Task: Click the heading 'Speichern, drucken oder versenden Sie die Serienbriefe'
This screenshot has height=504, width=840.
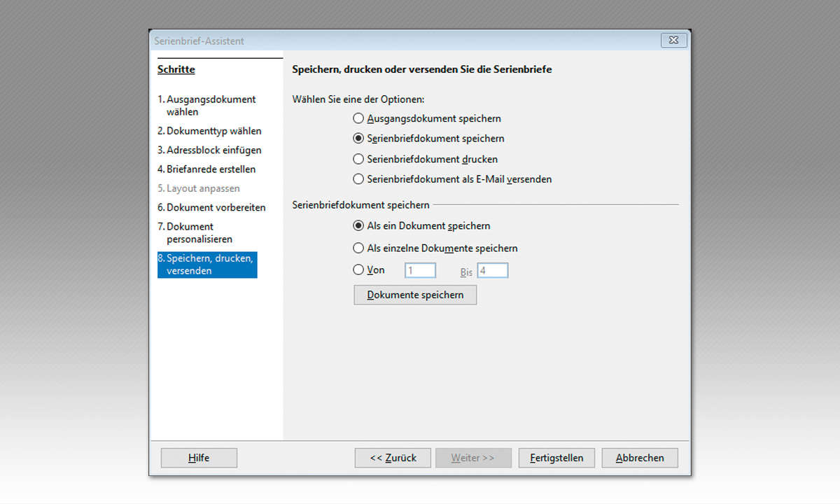Action: point(422,69)
